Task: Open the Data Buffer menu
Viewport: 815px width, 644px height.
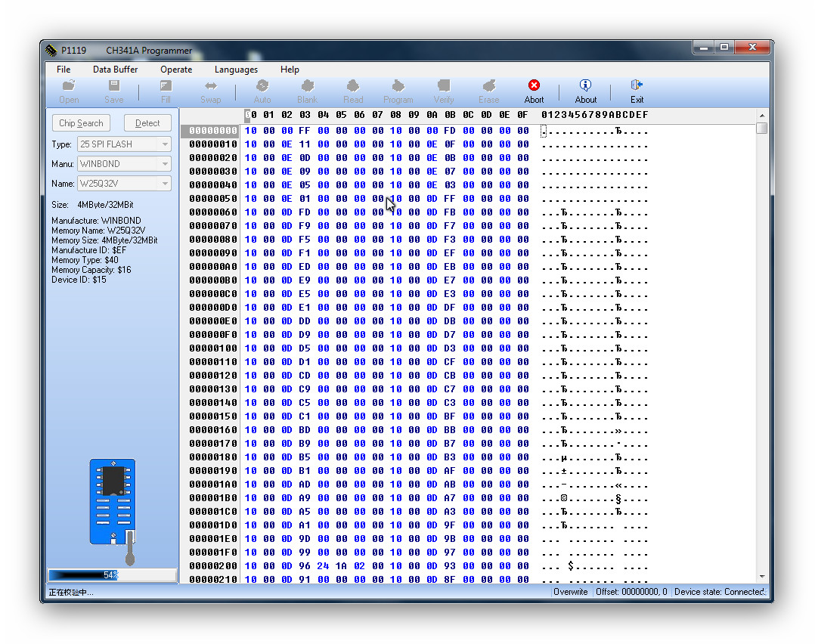Action: click(115, 70)
